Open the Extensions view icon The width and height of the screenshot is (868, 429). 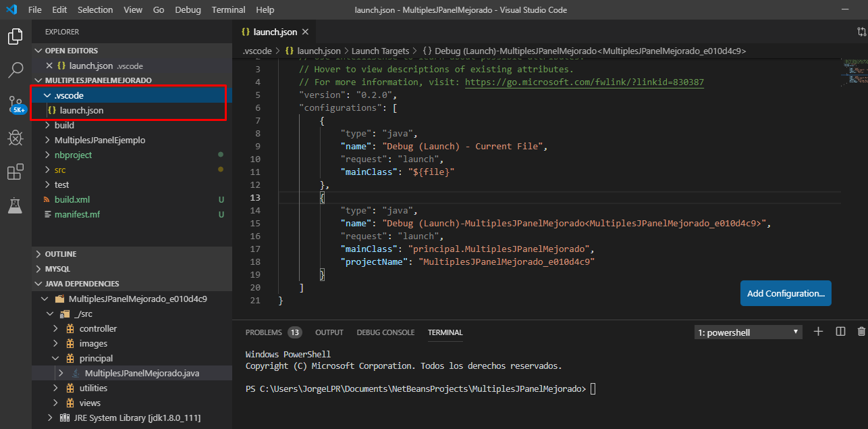15,172
